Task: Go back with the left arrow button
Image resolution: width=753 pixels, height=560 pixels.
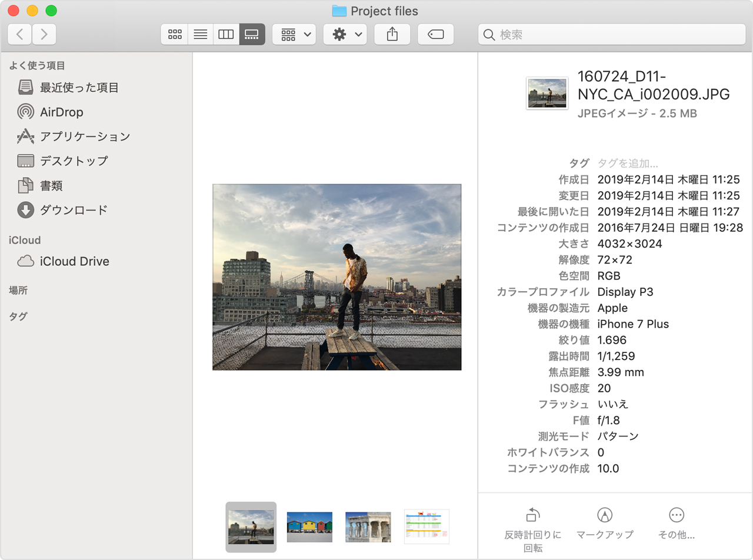Action: pos(20,35)
